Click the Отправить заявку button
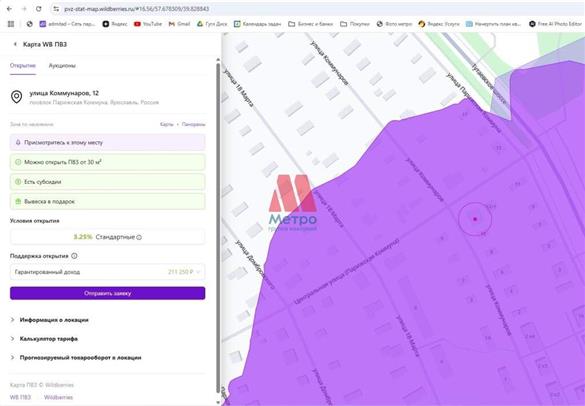The image size is (585, 406). [107, 293]
